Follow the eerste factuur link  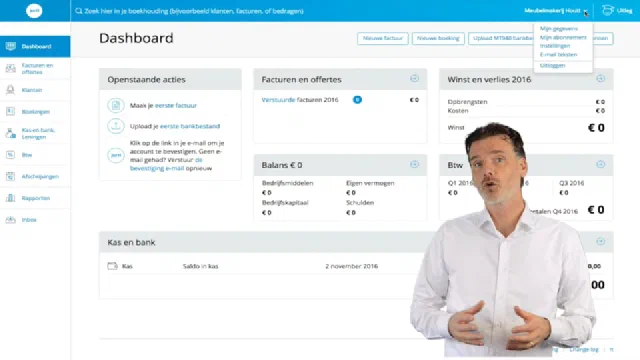(x=176, y=105)
